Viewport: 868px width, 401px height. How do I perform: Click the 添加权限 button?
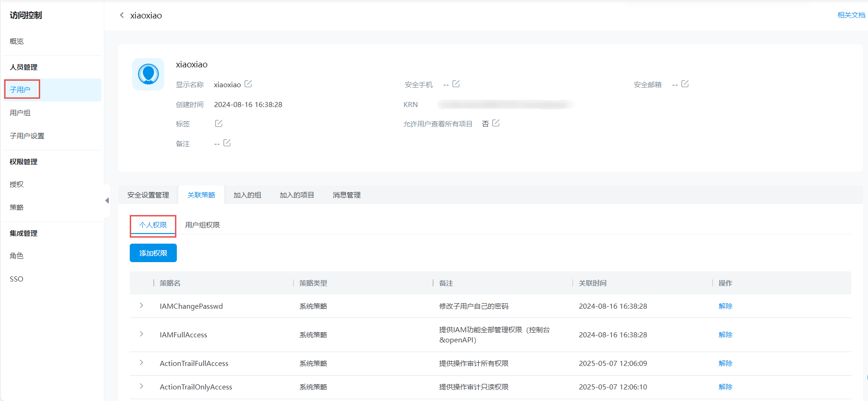153,253
